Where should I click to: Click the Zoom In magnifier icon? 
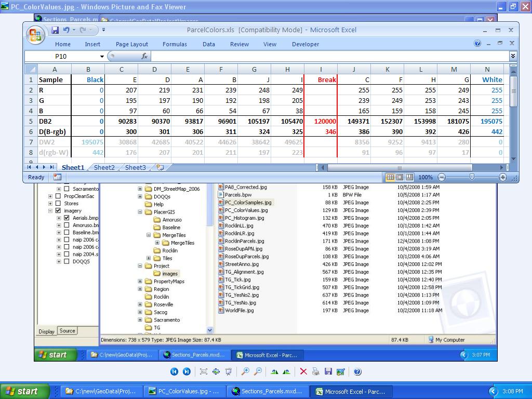tap(245, 371)
